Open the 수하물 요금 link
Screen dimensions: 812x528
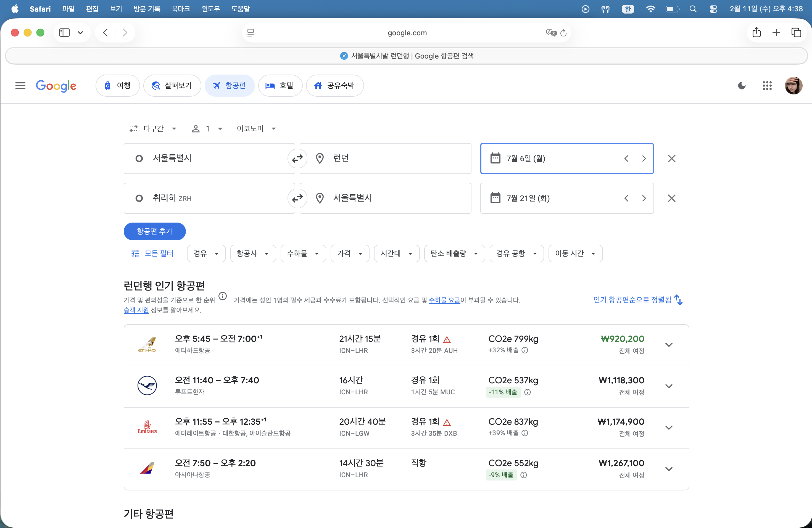pyautogui.click(x=444, y=300)
